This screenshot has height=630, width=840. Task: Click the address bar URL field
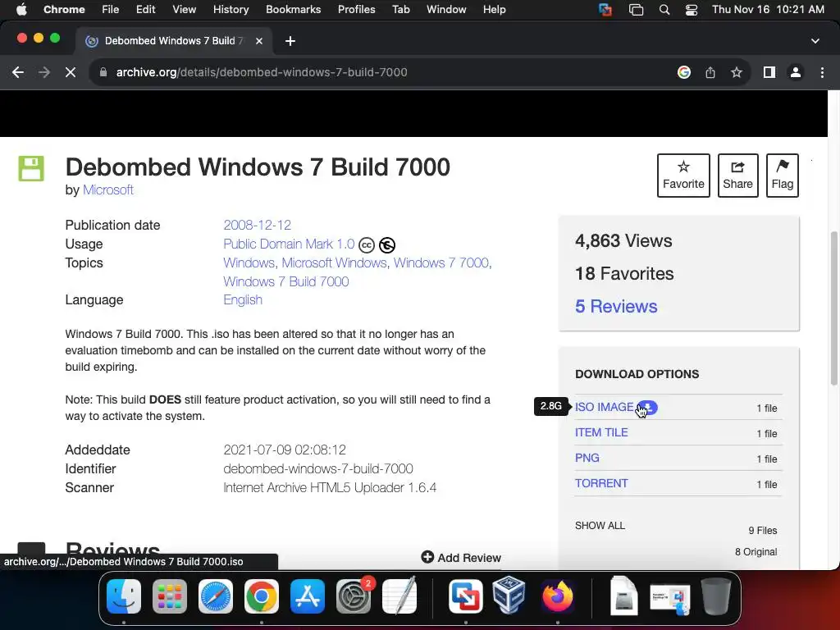[x=386, y=72]
